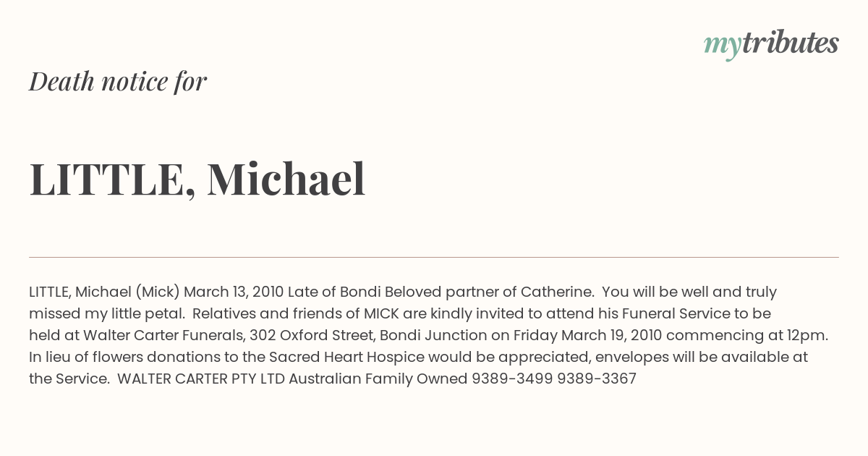The image size is (868, 456).
Task: Click the phone number 9389-3367
Action: tap(597, 379)
